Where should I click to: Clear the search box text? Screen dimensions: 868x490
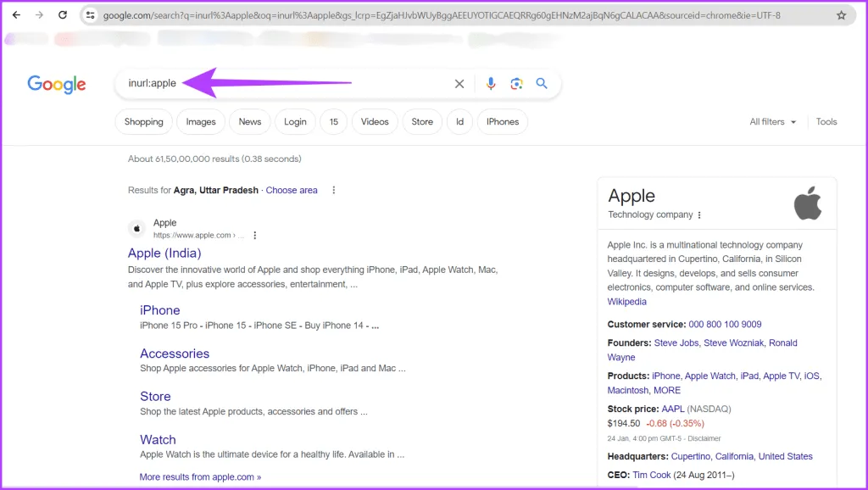click(x=459, y=84)
